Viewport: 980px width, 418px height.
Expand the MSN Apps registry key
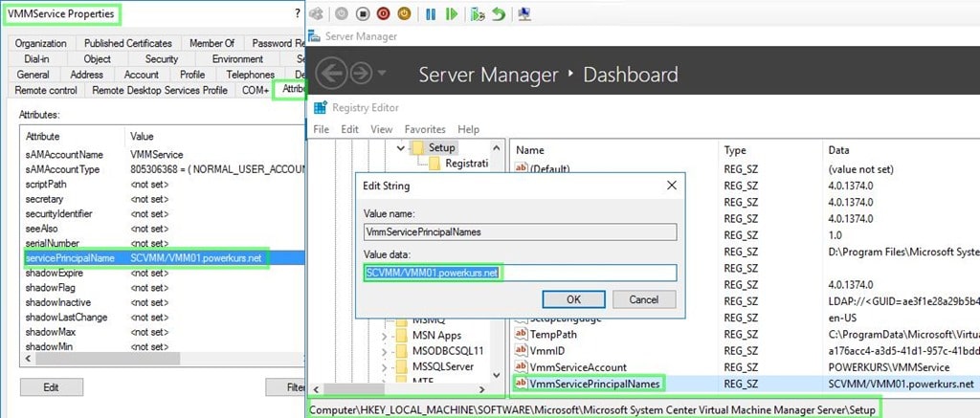[385, 336]
